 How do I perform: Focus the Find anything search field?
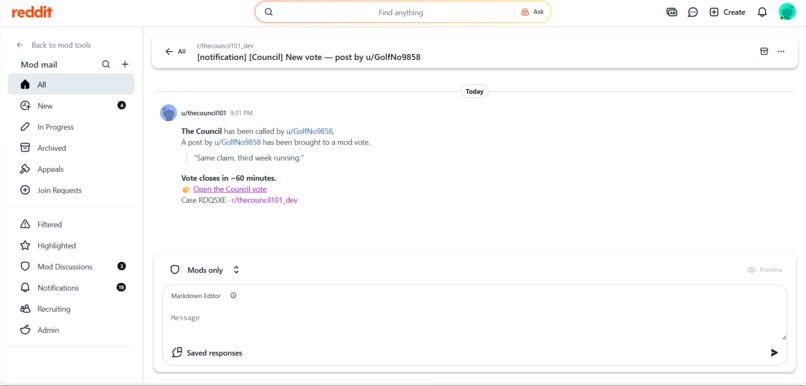click(400, 12)
